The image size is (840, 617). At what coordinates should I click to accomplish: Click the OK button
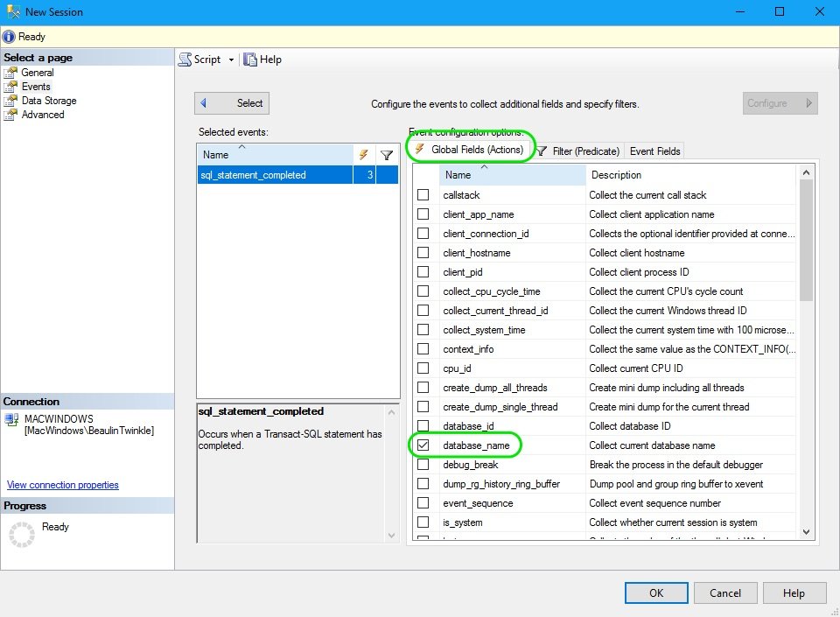tap(656, 592)
